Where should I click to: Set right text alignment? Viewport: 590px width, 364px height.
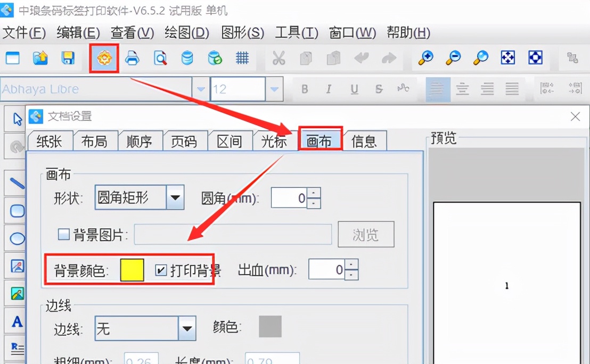[x=487, y=89]
